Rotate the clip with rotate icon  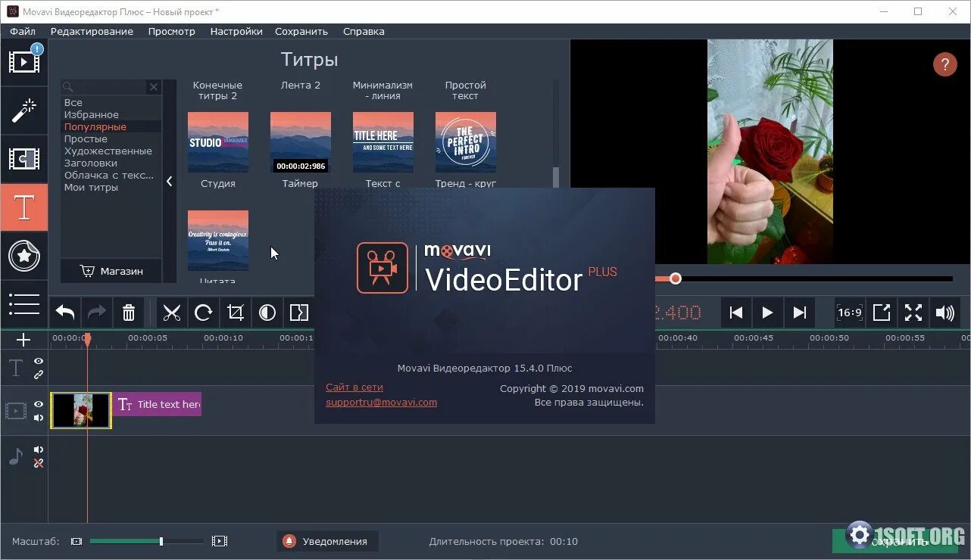point(204,313)
